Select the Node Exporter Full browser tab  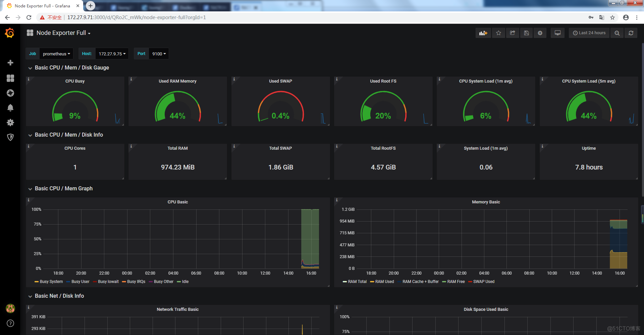pyautogui.click(x=42, y=6)
